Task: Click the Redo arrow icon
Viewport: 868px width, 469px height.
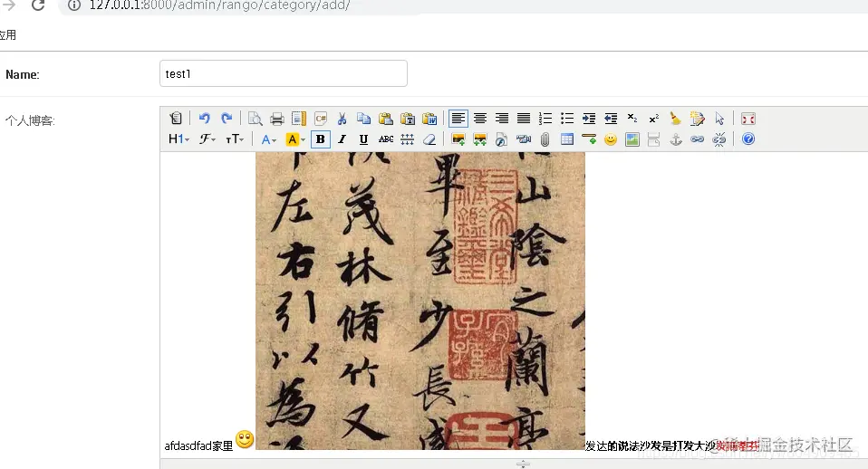Action: pyautogui.click(x=227, y=119)
